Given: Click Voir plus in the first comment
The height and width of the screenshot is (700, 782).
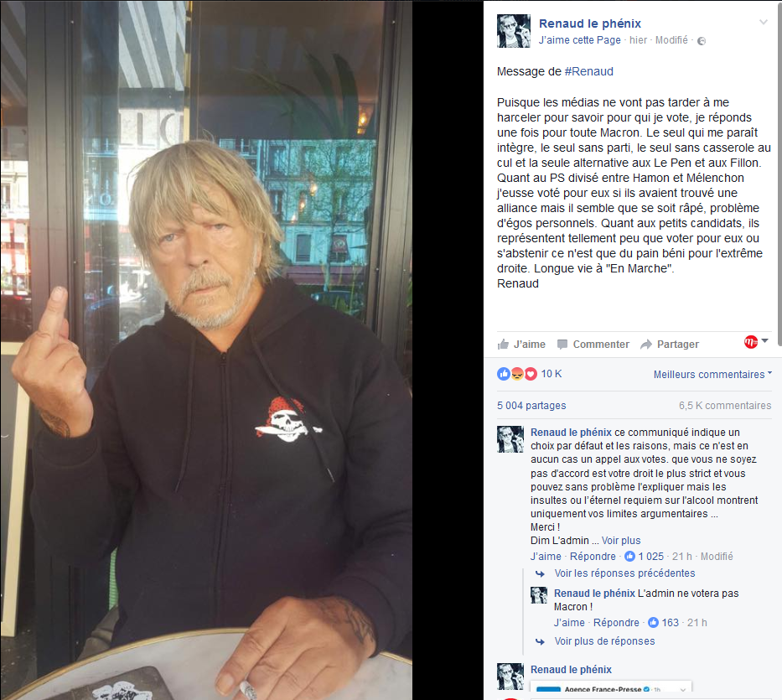Looking at the screenshot, I should tap(621, 541).
